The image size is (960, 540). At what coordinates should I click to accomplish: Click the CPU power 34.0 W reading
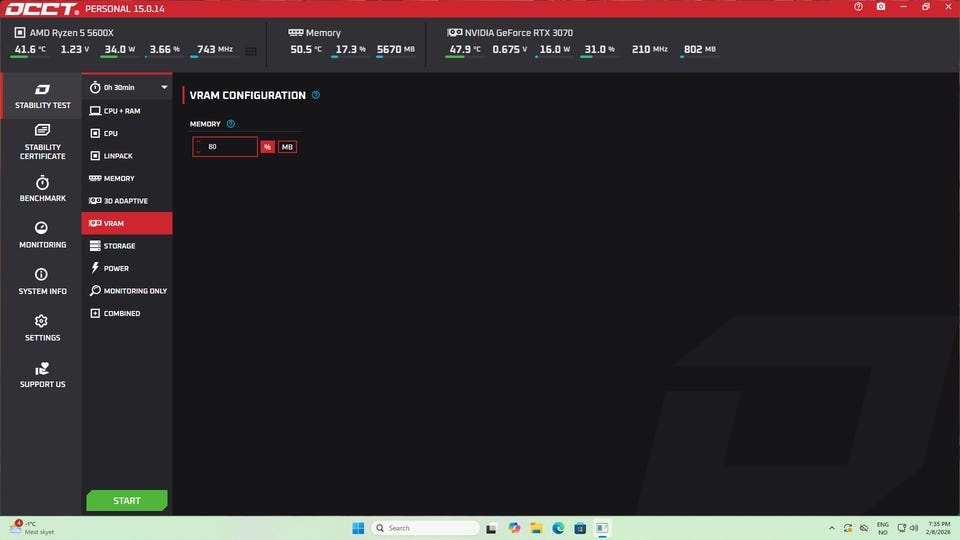click(119, 50)
